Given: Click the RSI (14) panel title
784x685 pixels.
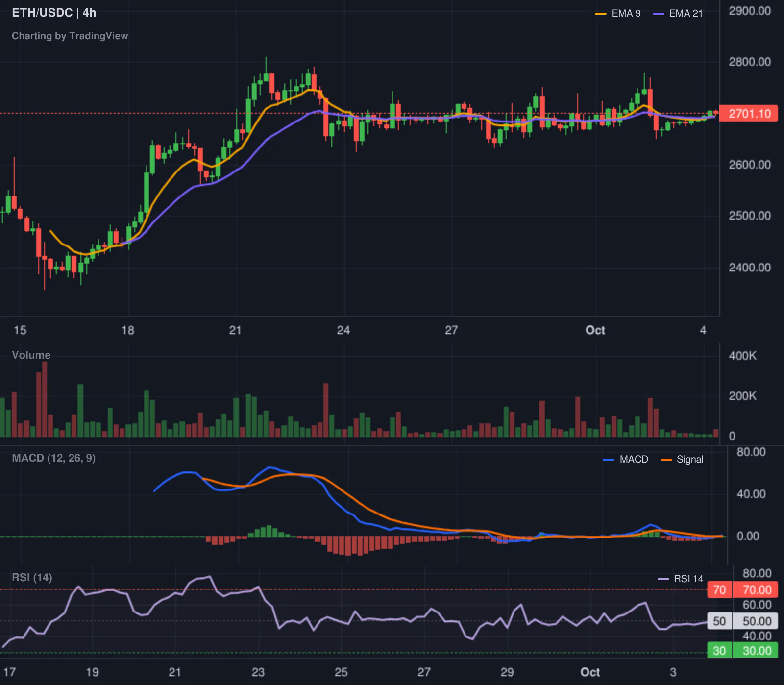Looking at the screenshot, I should [32, 578].
